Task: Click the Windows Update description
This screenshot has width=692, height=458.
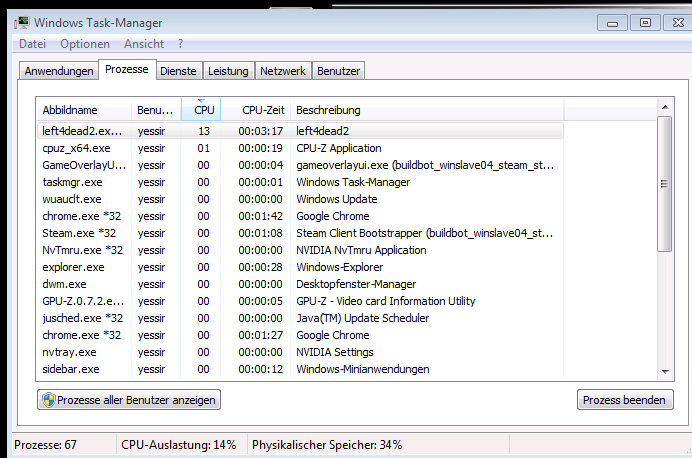Action: (337, 199)
